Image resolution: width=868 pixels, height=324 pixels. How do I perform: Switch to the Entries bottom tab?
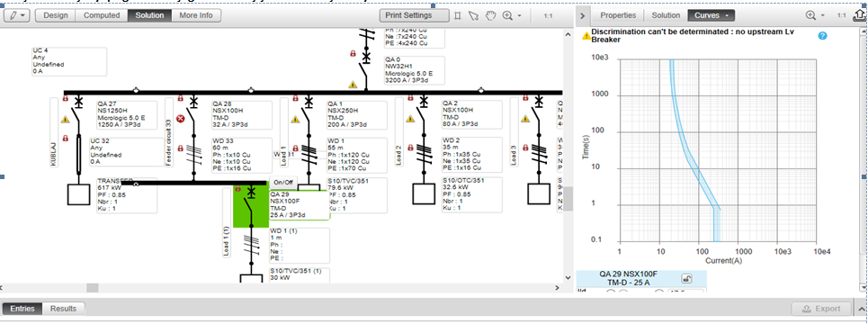pyautogui.click(x=22, y=309)
